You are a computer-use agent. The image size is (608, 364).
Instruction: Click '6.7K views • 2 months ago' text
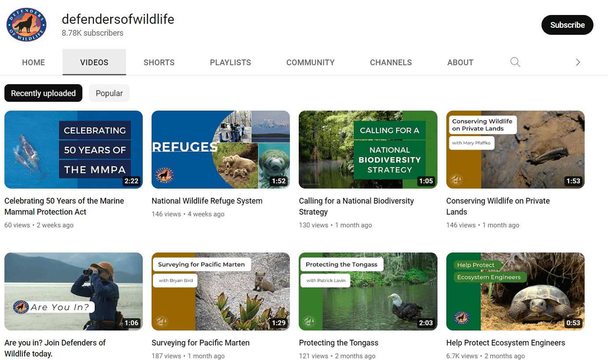click(x=486, y=356)
